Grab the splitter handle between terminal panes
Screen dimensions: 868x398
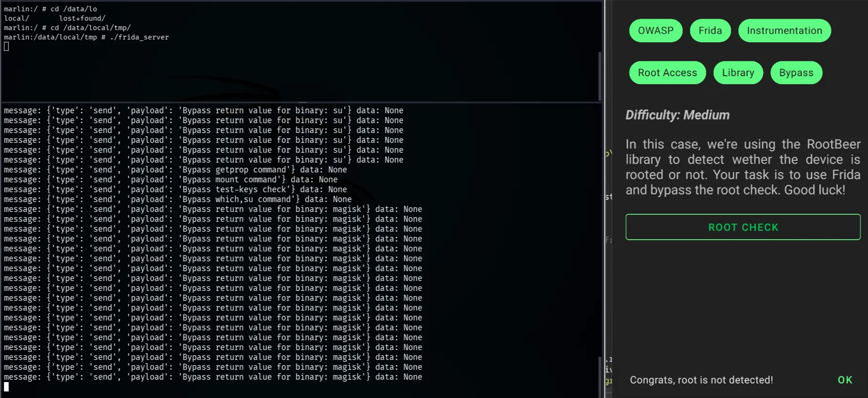coord(302,102)
